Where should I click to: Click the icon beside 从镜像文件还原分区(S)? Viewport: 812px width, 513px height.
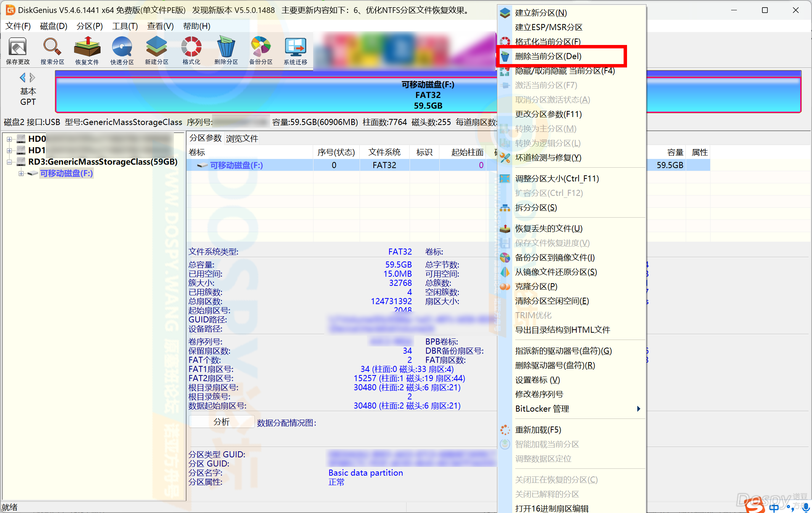(x=505, y=272)
